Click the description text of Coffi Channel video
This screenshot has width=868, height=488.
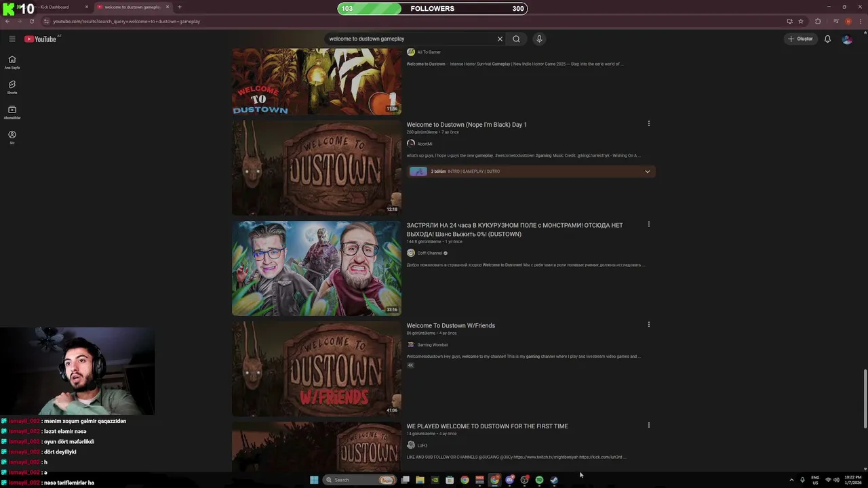point(526,265)
